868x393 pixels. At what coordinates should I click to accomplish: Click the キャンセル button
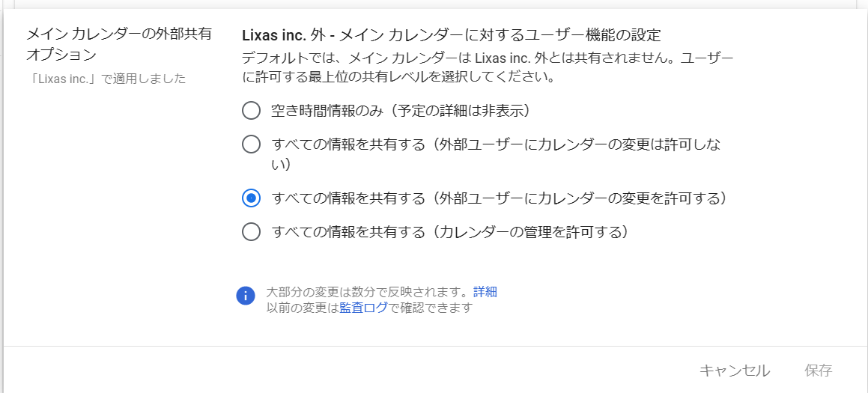point(734,371)
